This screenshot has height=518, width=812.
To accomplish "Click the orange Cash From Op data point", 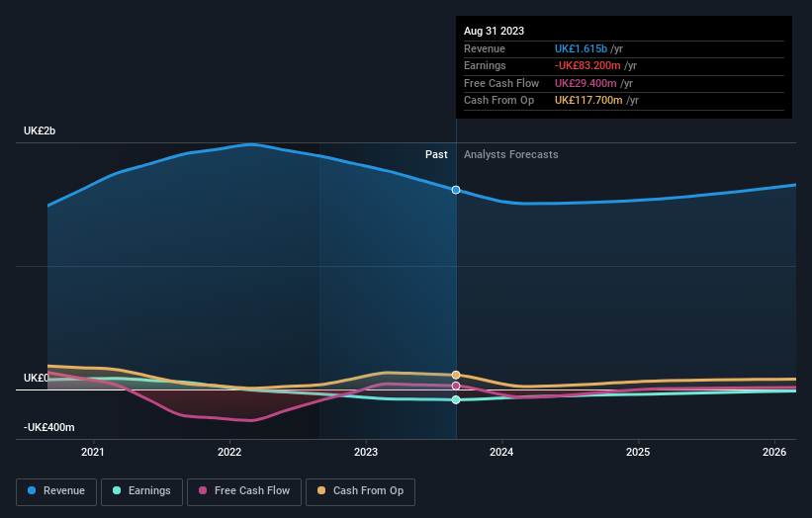I will (456, 375).
